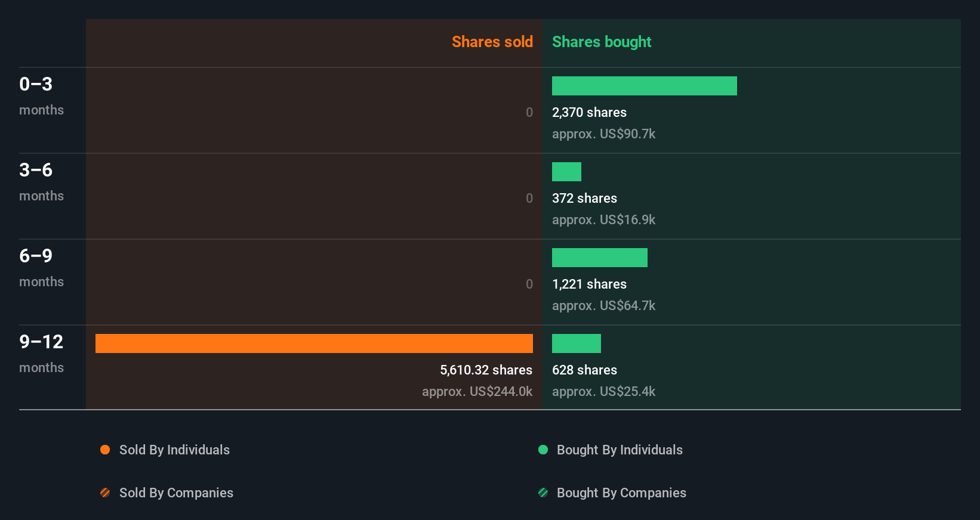Click the green Bought By Individuals legend dot

click(x=543, y=450)
